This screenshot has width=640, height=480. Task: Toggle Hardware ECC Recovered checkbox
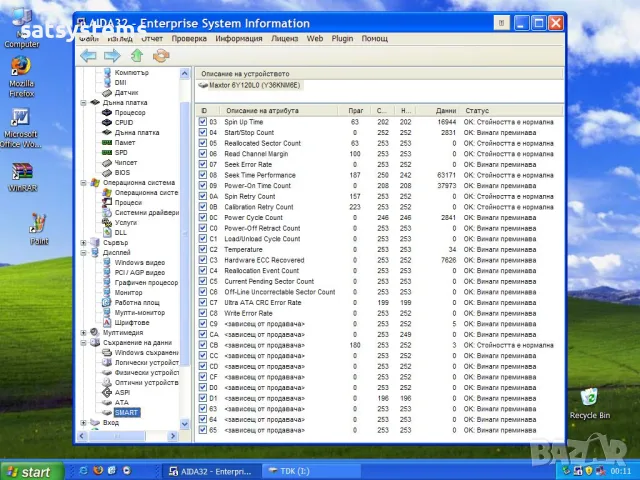(203, 260)
